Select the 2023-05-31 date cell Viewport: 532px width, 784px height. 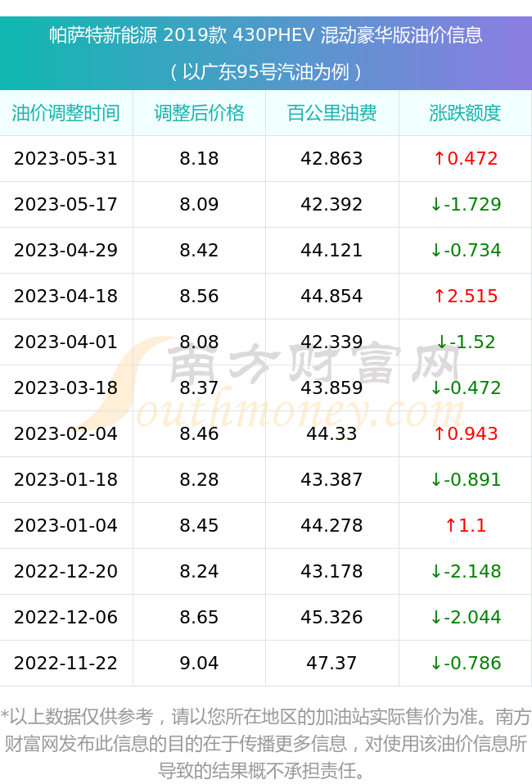(66, 158)
